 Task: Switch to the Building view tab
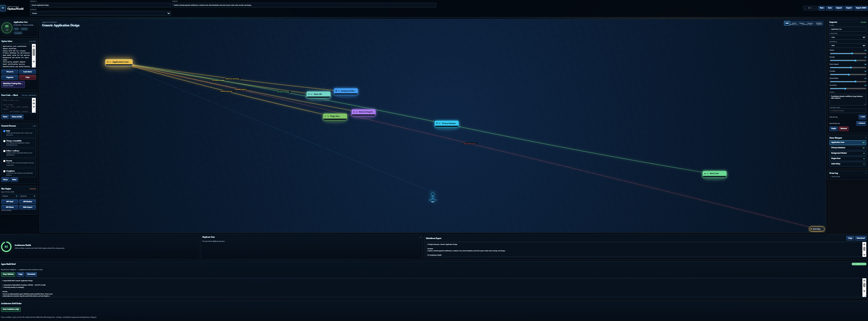819,23
